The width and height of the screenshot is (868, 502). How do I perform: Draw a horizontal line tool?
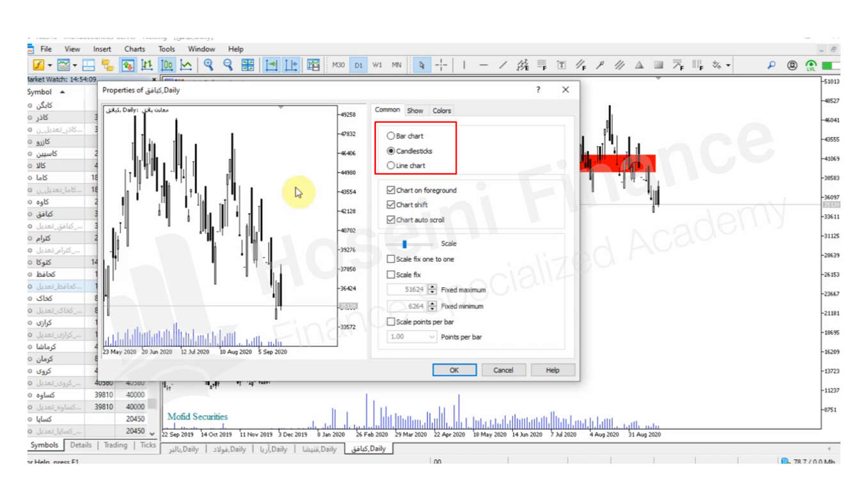pyautogui.click(x=484, y=65)
